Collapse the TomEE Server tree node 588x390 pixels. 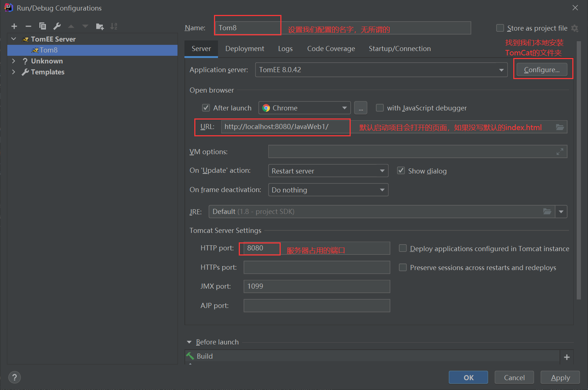click(x=14, y=39)
